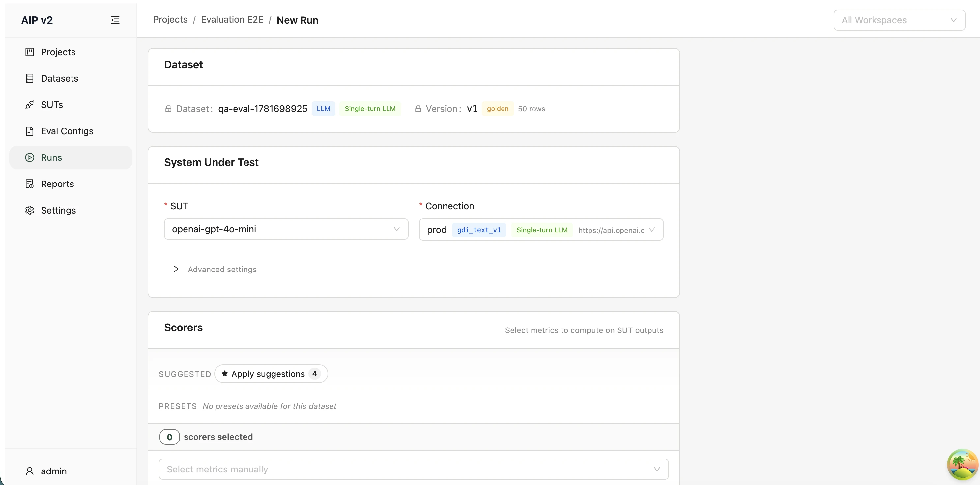This screenshot has width=980, height=485.
Task: Click the Scorers heading
Action: (183, 328)
